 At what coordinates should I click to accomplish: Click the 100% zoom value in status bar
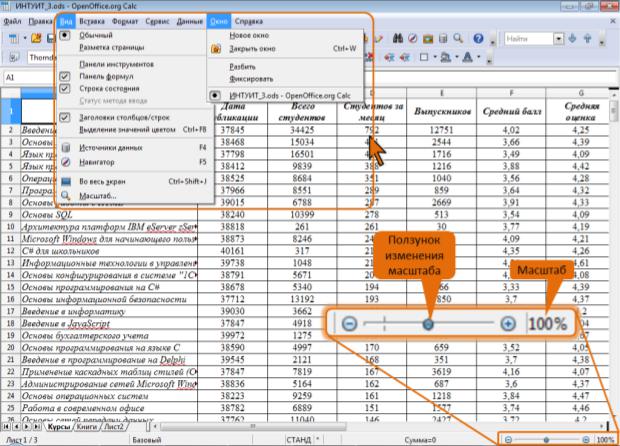(x=605, y=440)
